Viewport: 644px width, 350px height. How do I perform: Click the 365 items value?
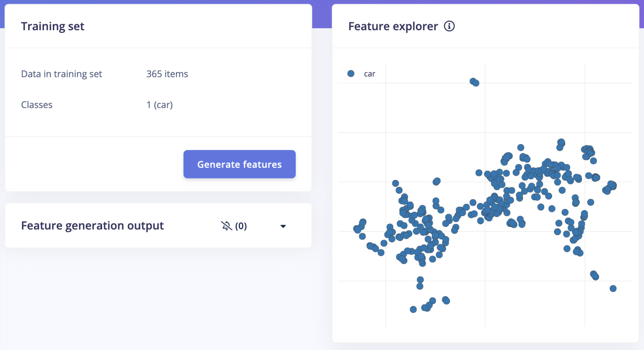(167, 74)
